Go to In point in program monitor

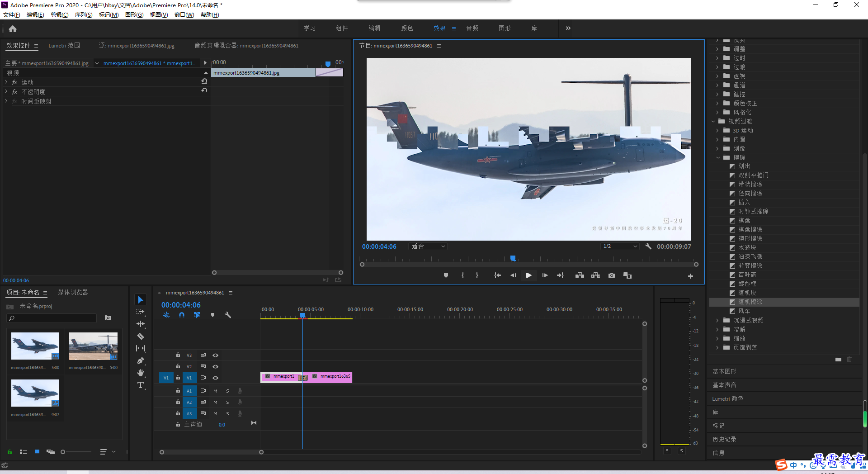pyautogui.click(x=497, y=275)
